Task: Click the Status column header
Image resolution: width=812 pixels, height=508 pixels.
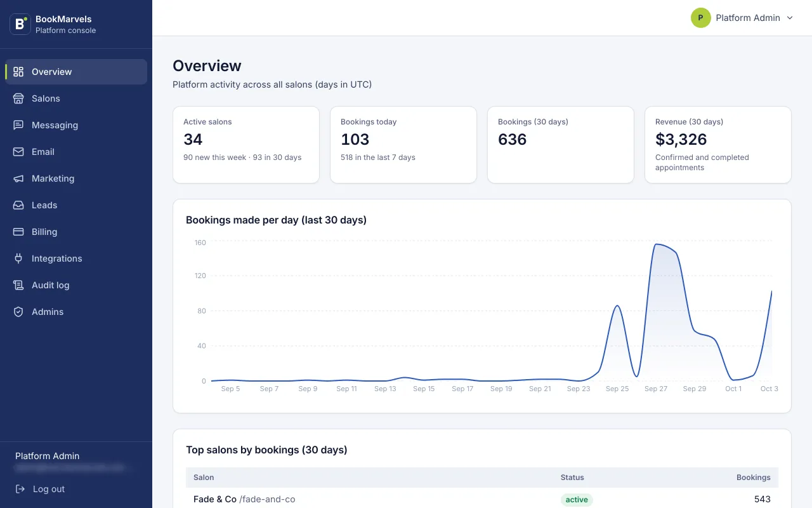Action: point(572,478)
